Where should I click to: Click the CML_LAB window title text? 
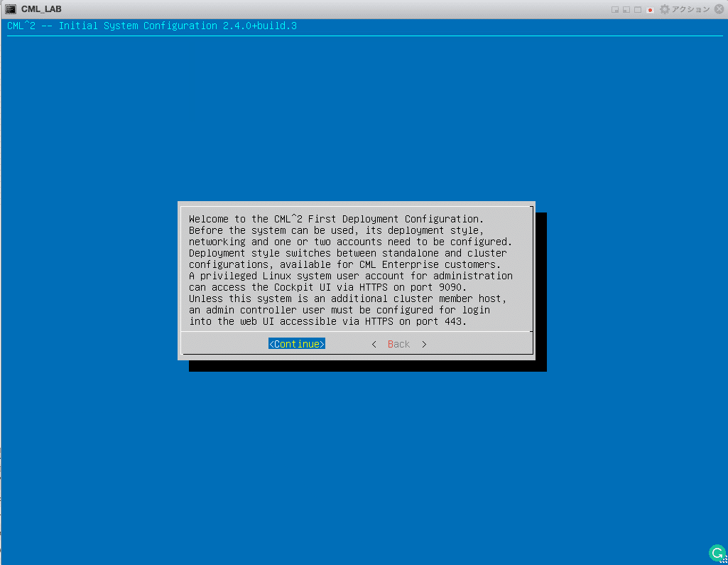pos(41,9)
